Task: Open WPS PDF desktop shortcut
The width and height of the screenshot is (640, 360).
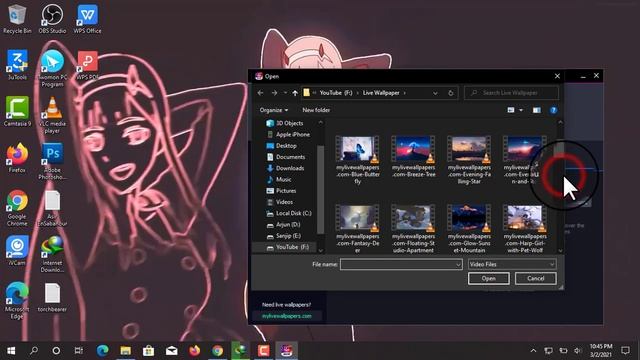Action: (x=87, y=65)
